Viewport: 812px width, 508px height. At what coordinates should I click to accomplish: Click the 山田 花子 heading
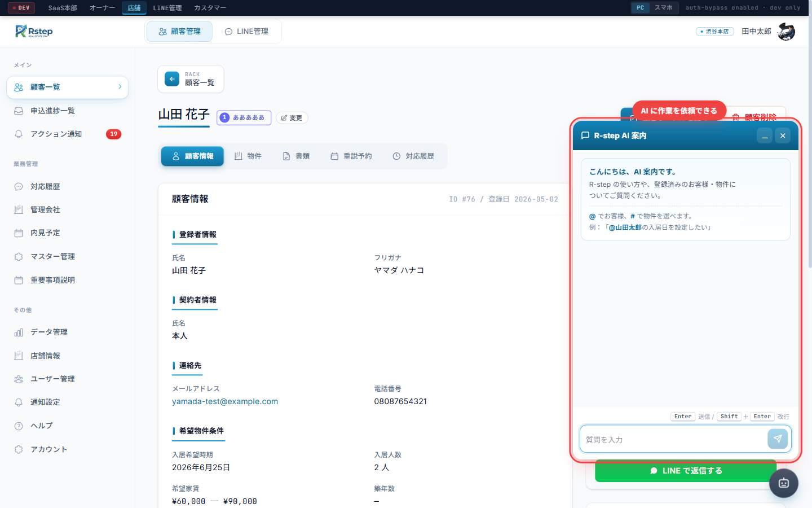point(184,115)
